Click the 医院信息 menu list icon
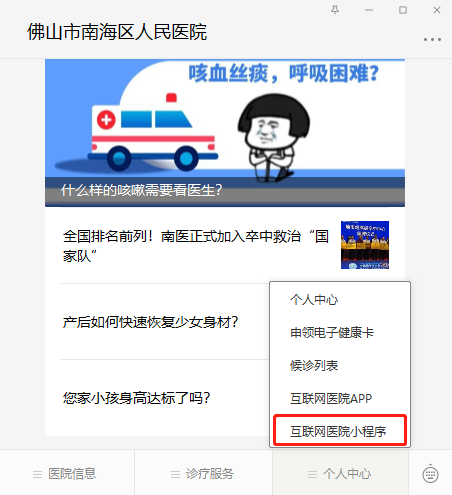The height and width of the screenshot is (495, 452). click(37, 474)
